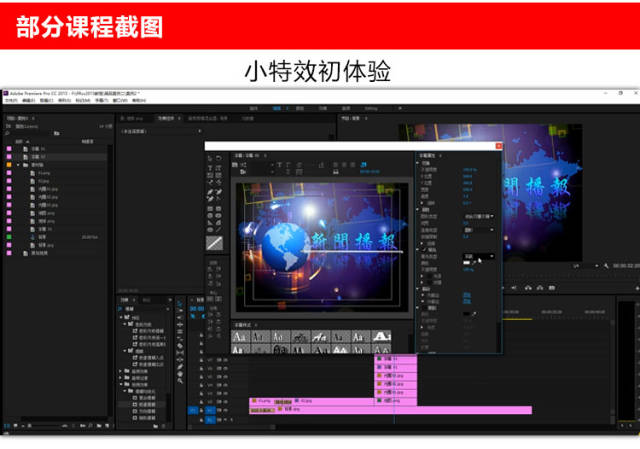Enable the Texture checkbox under Fill

429,282
